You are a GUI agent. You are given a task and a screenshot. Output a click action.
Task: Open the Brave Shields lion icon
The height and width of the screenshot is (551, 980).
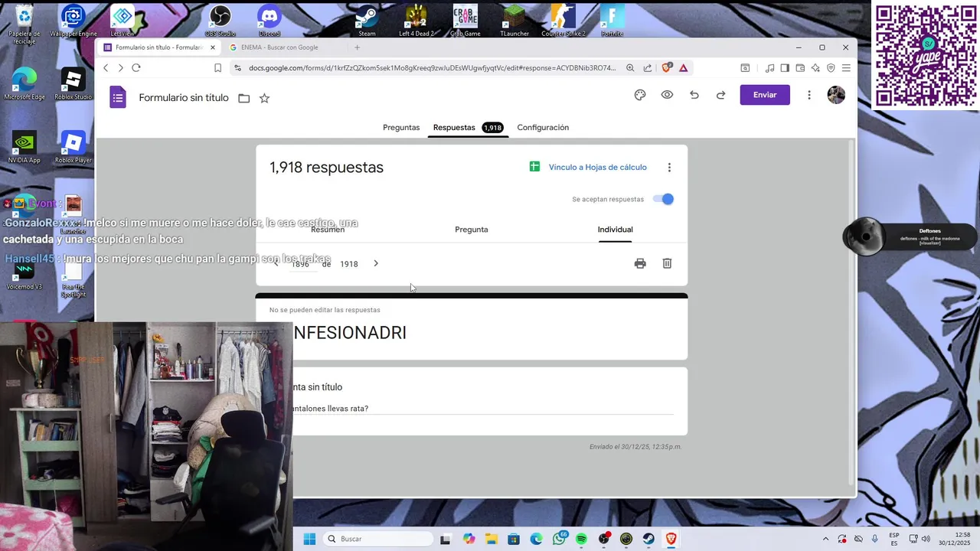pyautogui.click(x=666, y=67)
